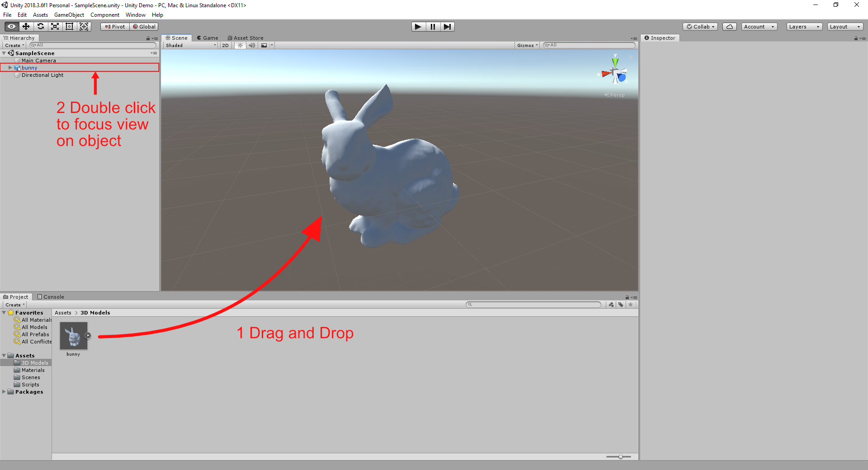Adjust the Project icon size slider
This screenshot has height=470, width=868.
621,457
